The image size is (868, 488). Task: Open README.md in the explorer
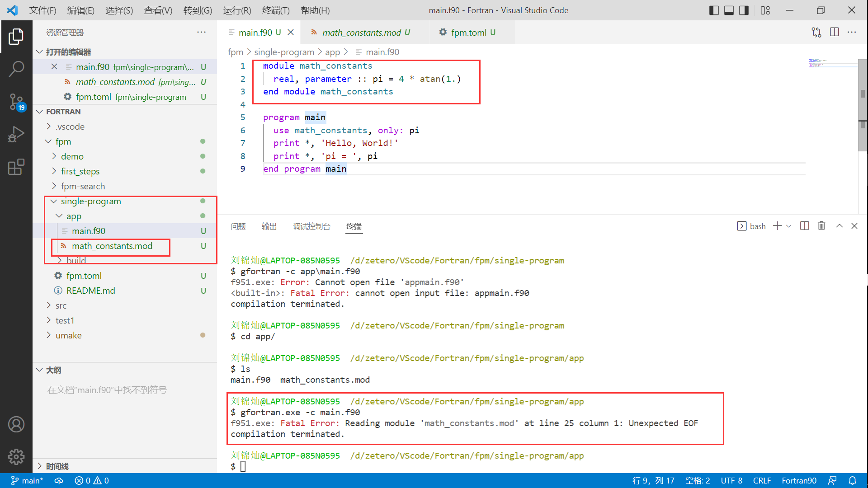click(x=90, y=291)
